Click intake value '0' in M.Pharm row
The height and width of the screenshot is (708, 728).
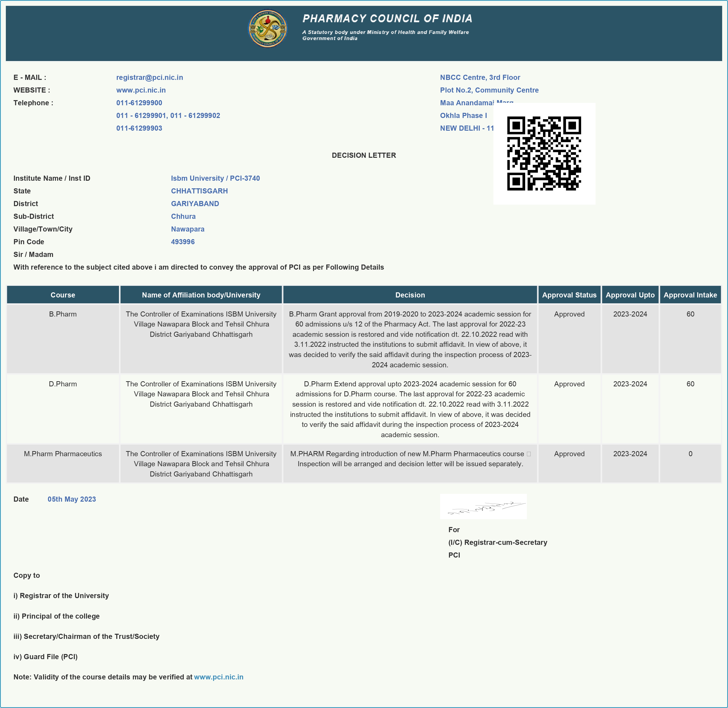pyautogui.click(x=690, y=454)
